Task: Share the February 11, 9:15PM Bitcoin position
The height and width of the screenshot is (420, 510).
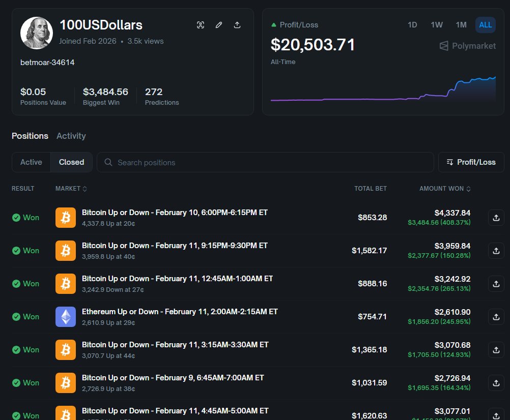Action: pyautogui.click(x=496, y=251)
